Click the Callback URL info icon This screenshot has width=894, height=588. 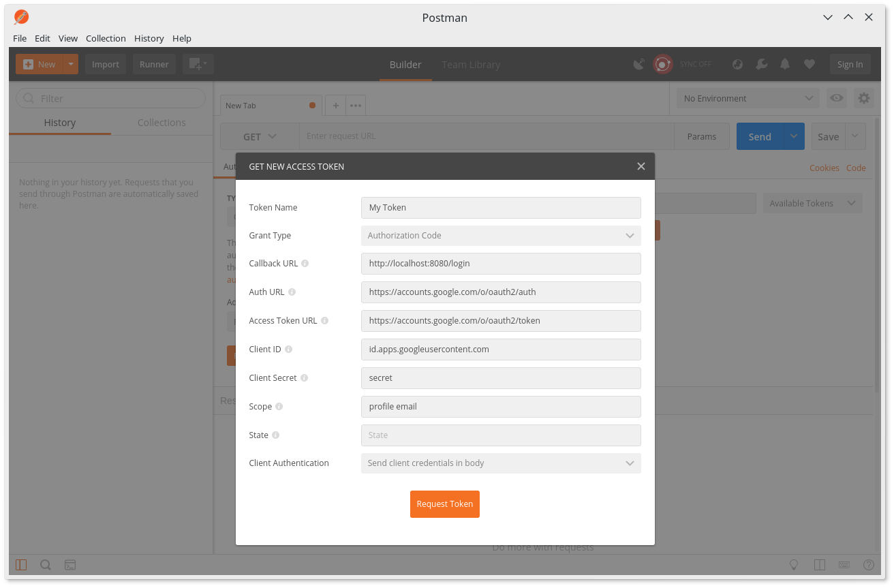click(x=305, y=264)
